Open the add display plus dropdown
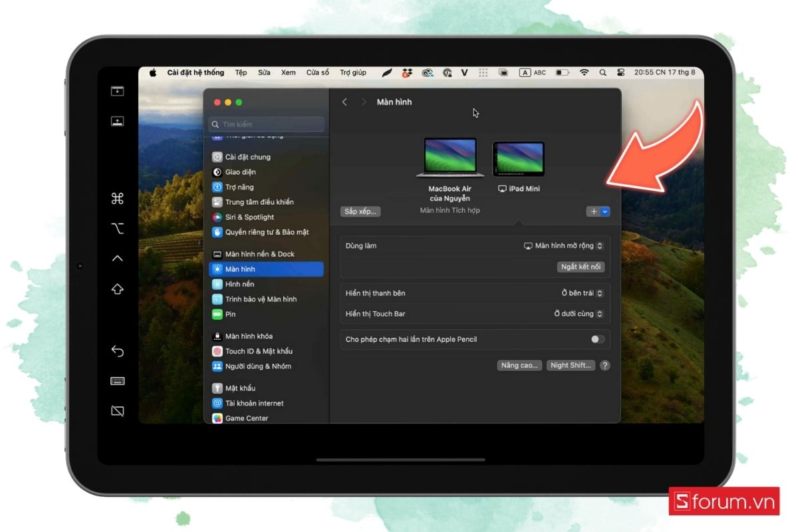Viewport: 798px width, 532px height. [598, 211]
